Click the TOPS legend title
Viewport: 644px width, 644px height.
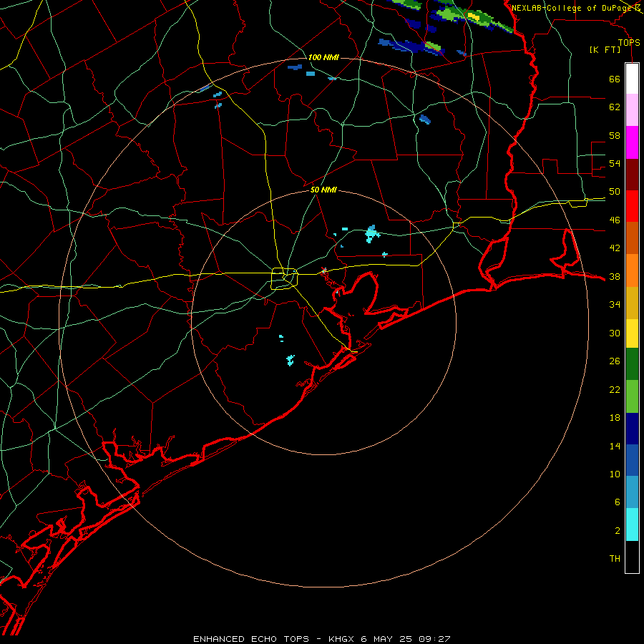point(629,43)
